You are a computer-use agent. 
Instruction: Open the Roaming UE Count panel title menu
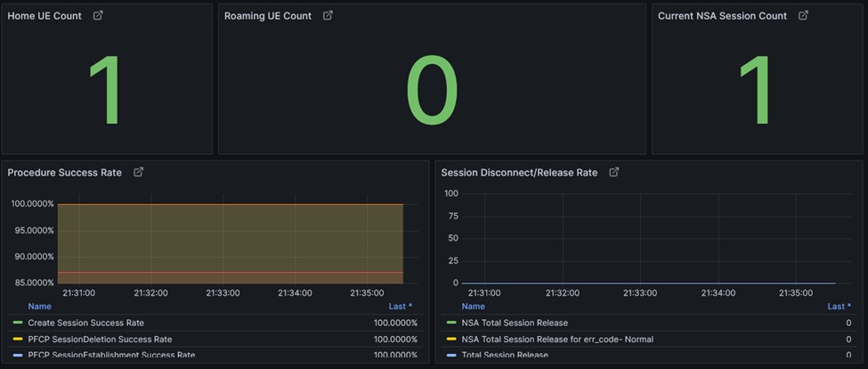click(x=267, y=16)
